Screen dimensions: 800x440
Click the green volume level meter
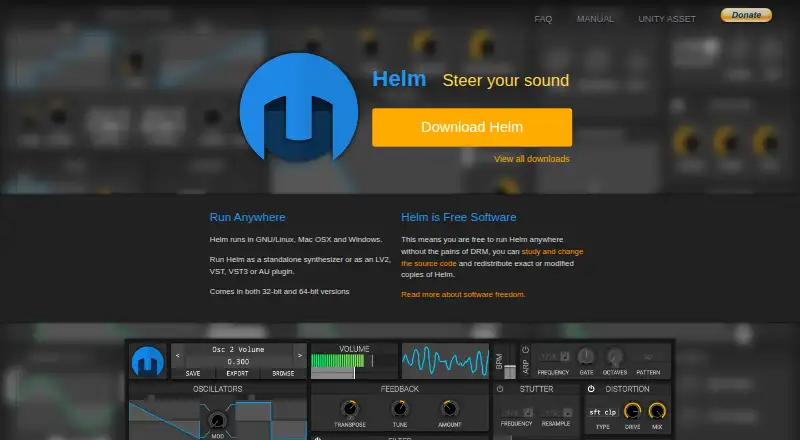click(x=337, y=361)
